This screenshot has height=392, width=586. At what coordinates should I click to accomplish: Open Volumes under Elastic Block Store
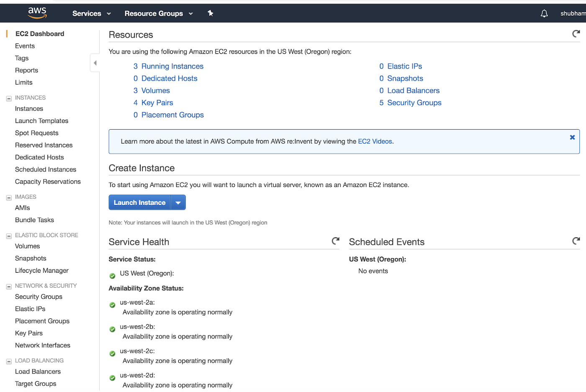pos(27,246)
